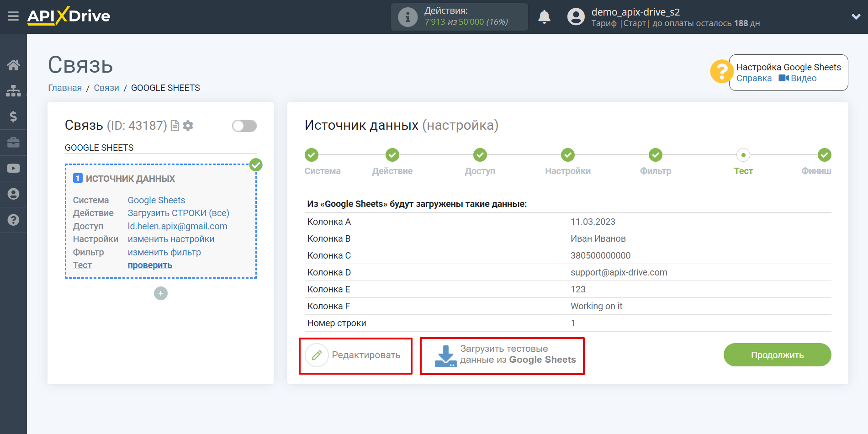Click изменить настройки link

click(x=171, y=239)
